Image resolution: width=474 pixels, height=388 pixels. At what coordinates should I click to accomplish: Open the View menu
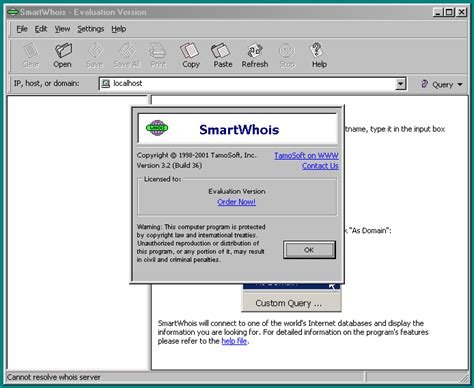pyautogui.click(x=62, y=29)
